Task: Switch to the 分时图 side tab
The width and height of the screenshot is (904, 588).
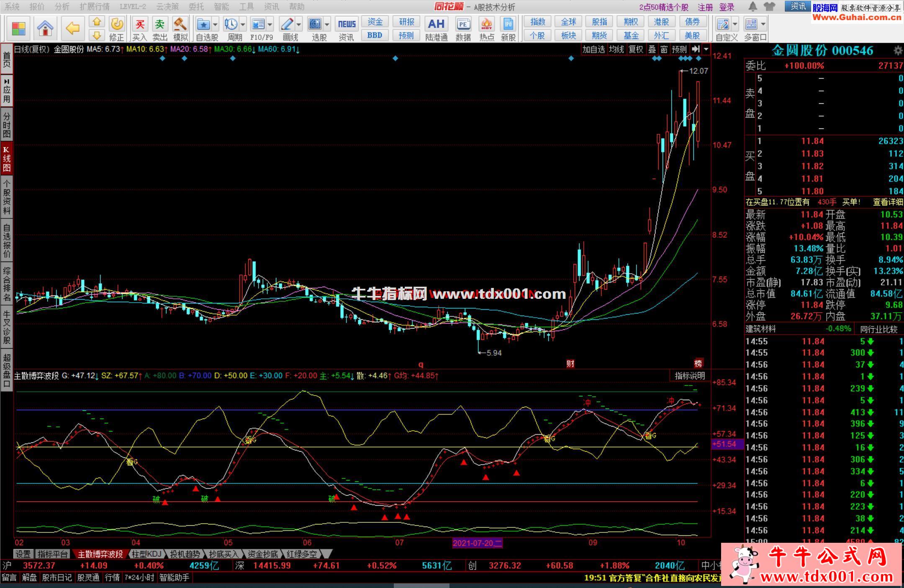Action: [x=7, y=125]
